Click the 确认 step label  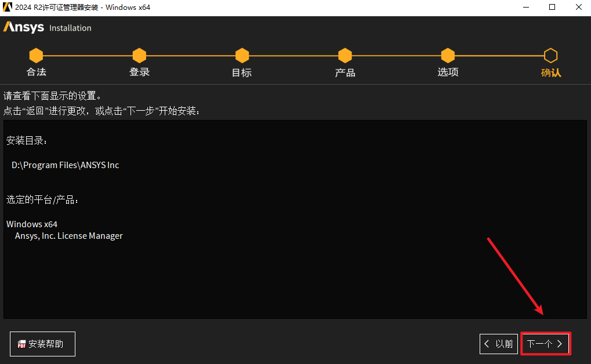(550, 72)
